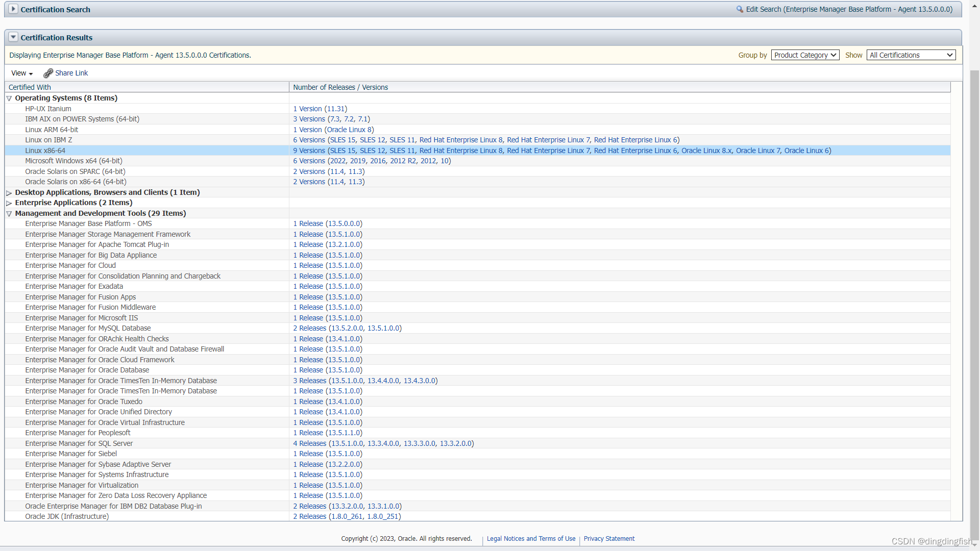The height and width of the screenshot is (551, 980).
Task: Select Enterprise Manager for Siebel row
Action: coord(478,454)
